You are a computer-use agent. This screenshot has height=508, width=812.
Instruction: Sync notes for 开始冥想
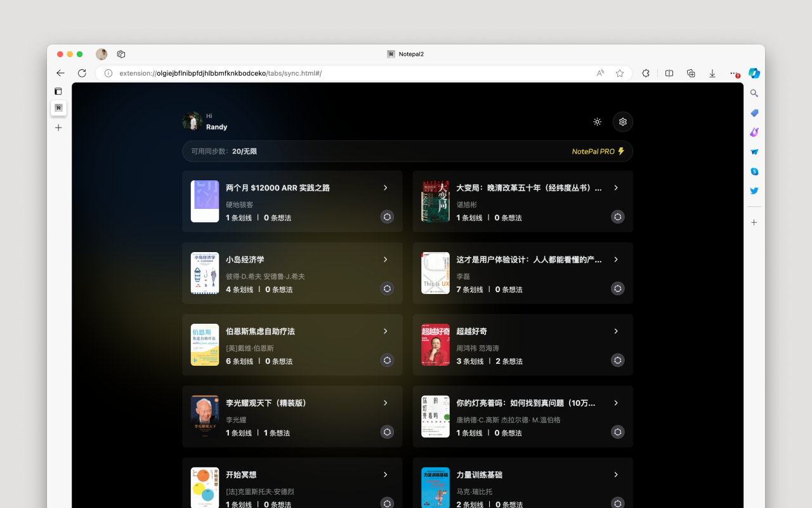point(387,504)
